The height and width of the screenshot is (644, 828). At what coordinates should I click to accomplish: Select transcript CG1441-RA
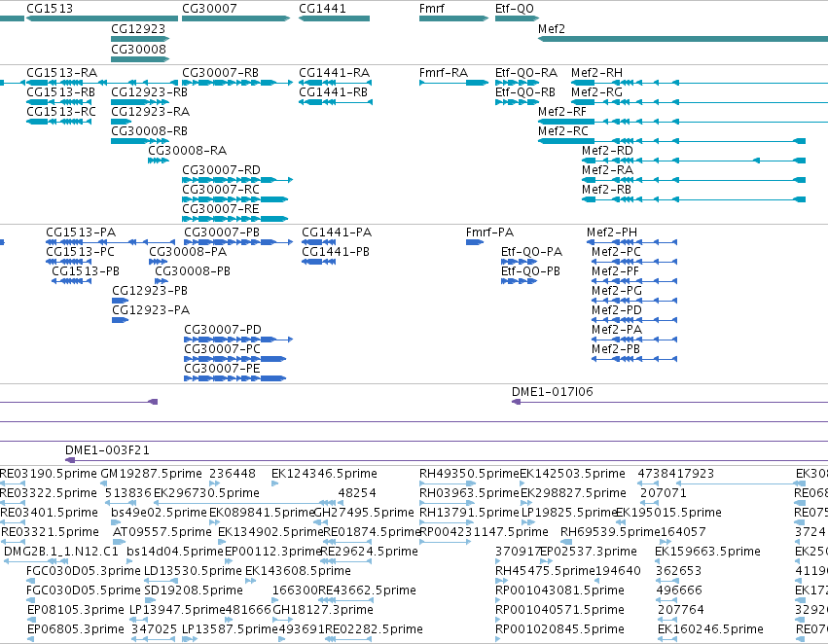(335, 72)
